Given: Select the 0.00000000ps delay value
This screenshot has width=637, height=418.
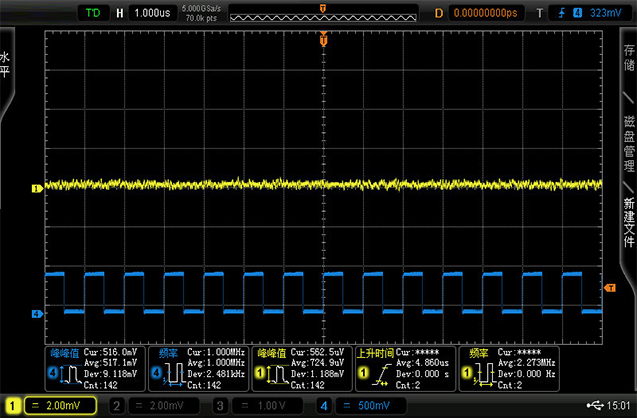Looking at the screenshot, I should tap(485, 13).
